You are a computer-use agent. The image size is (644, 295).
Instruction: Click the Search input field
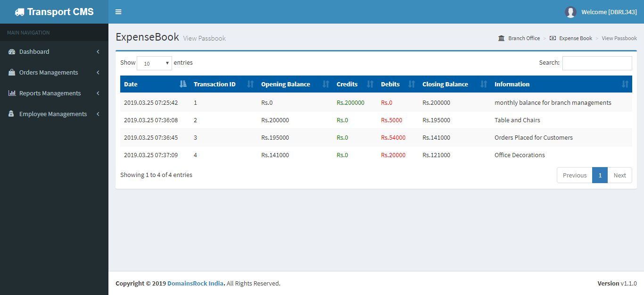tap(597, 63)
